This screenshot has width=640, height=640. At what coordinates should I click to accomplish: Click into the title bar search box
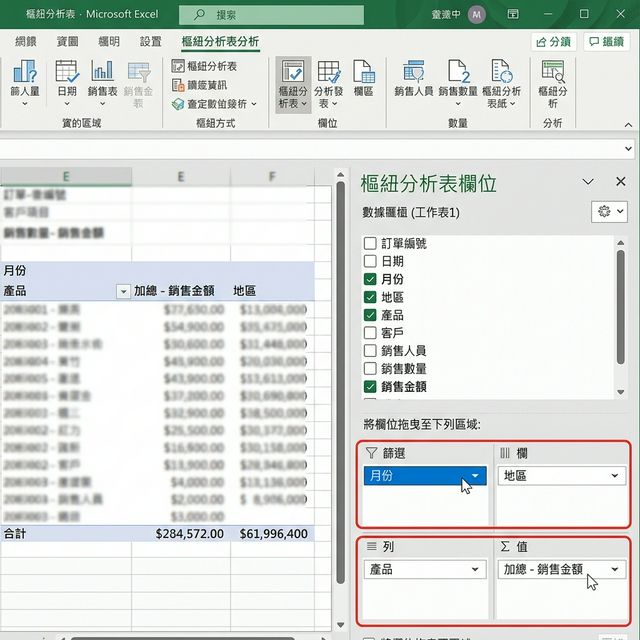coord(271,15)
